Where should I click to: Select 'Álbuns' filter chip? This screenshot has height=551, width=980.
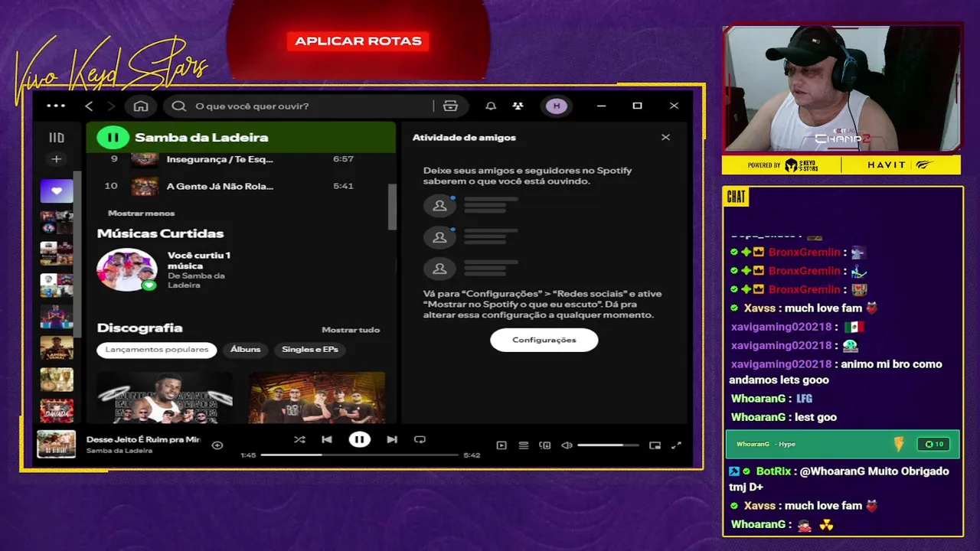pyautogui.click(x=245, y=350)
